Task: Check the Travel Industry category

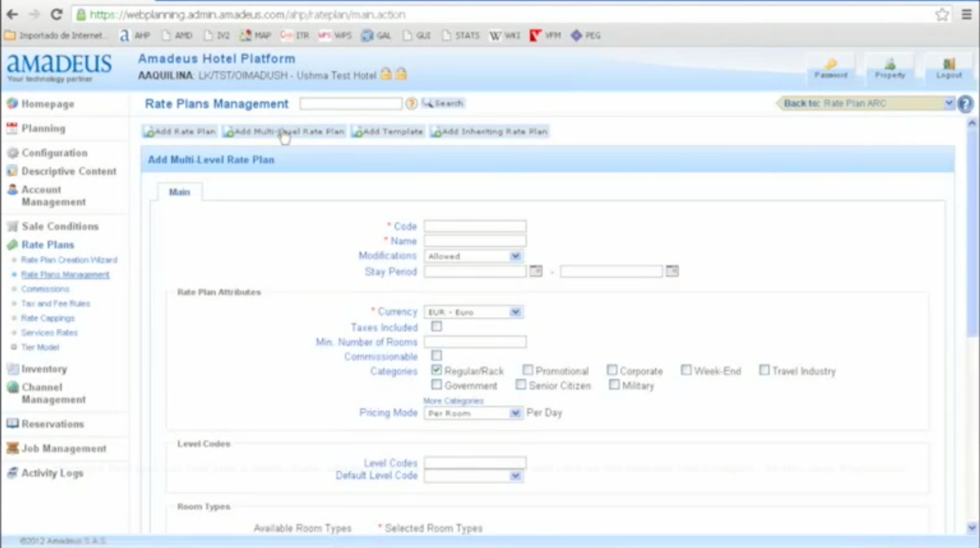Action: [x=764, y=370]
